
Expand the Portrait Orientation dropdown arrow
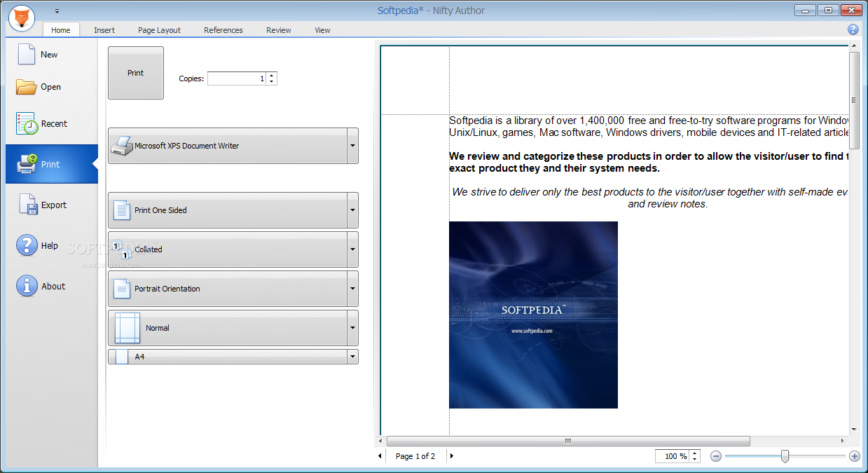[x=352, y=289]
